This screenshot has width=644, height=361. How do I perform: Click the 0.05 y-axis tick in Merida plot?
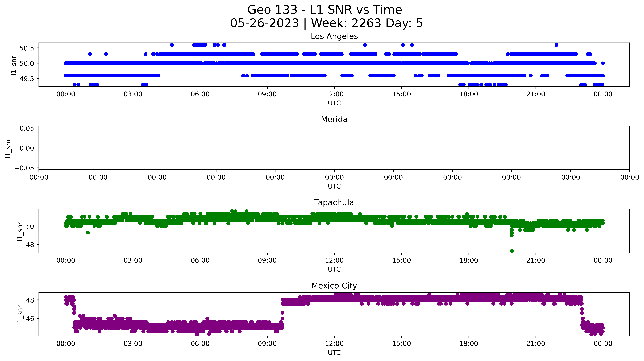27,128
